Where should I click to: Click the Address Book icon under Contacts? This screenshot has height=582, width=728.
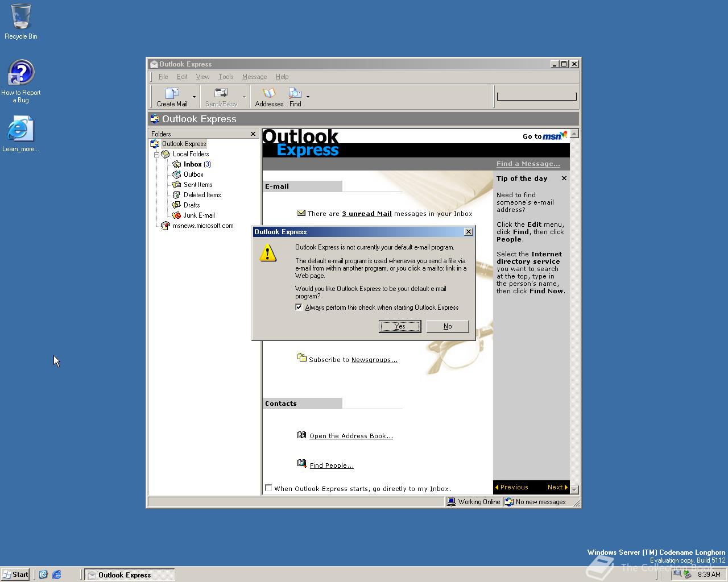click(302, 435)
